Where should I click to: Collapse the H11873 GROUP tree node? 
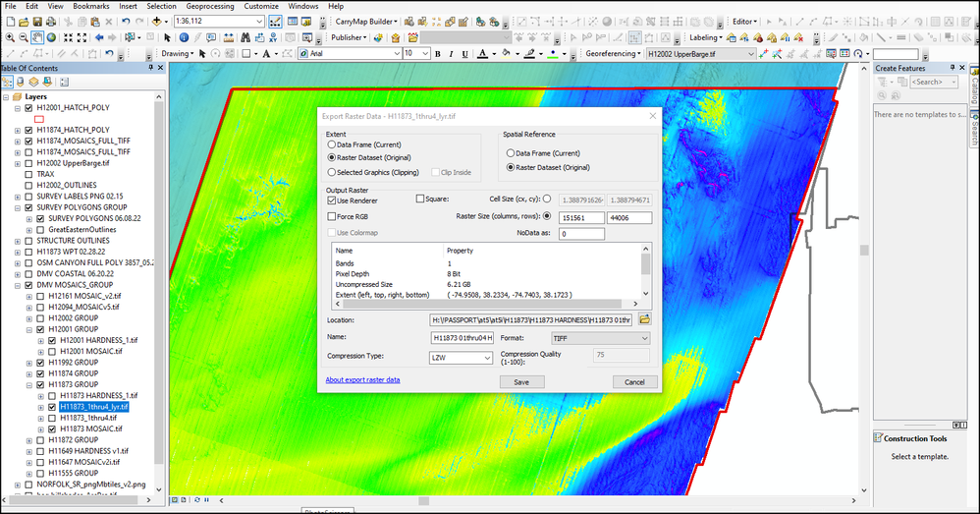29,385
